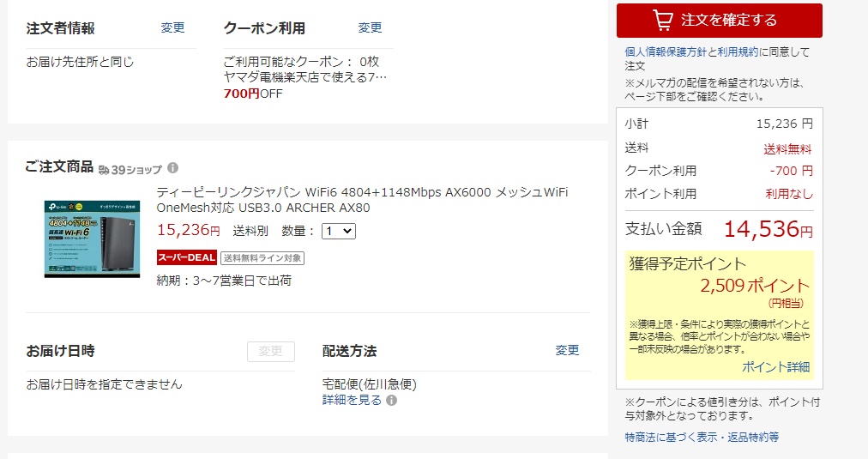Click 変更 next to 配送方法
This screenshot has height=459, width=868.
click(x=568, y=351)
